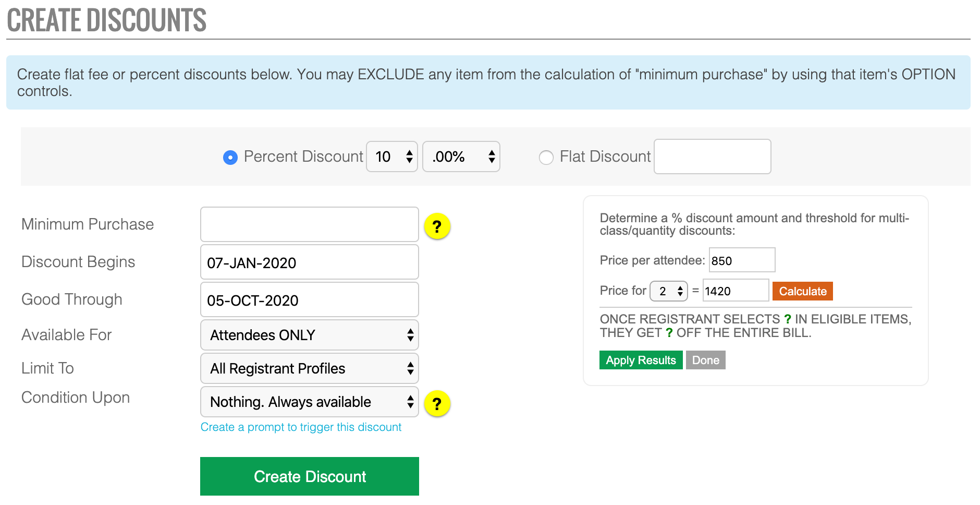Click the orange Calculate button
980x505 pixels.
pyautogui.click(x=803, y=291)
